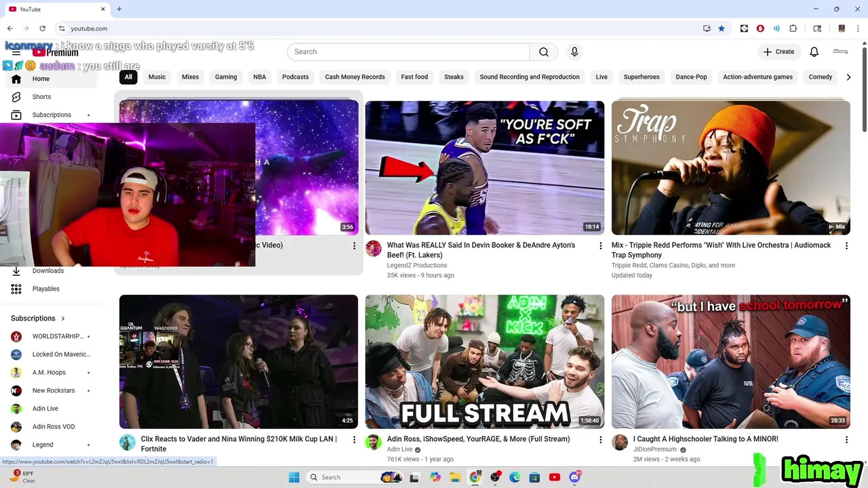Click the red extension icon in toolbar
Image resolution: width=868 pixels, height=488 pixels.
[x=760, y=28]
